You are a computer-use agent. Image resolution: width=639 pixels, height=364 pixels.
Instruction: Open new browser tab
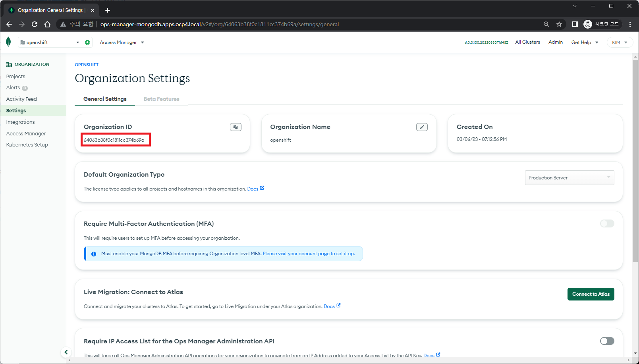(108, 10)
